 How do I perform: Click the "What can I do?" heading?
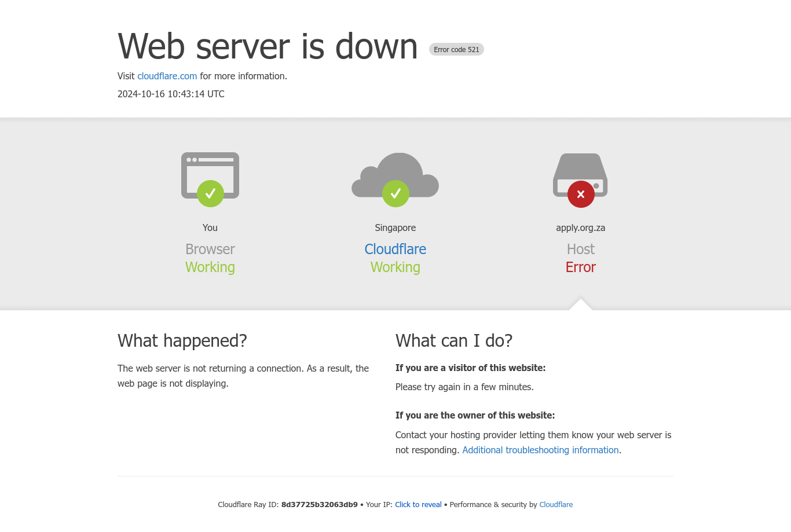point(454,340)
